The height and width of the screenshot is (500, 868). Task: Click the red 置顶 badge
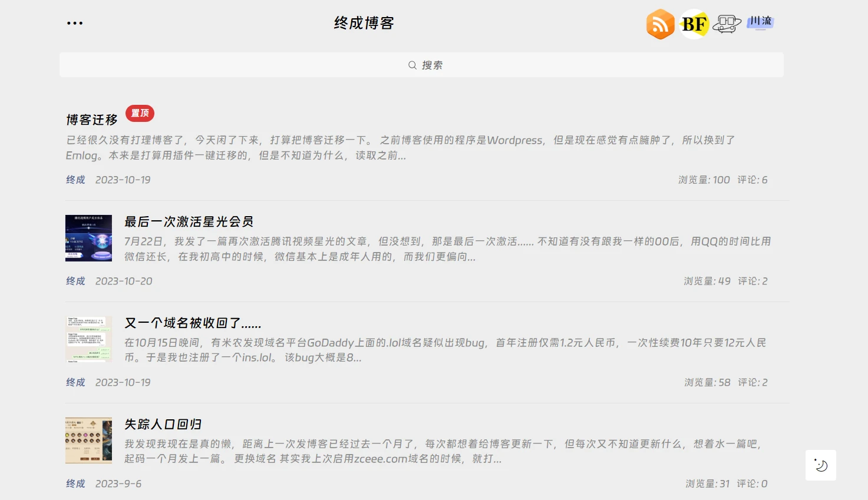tap(140, 113)
